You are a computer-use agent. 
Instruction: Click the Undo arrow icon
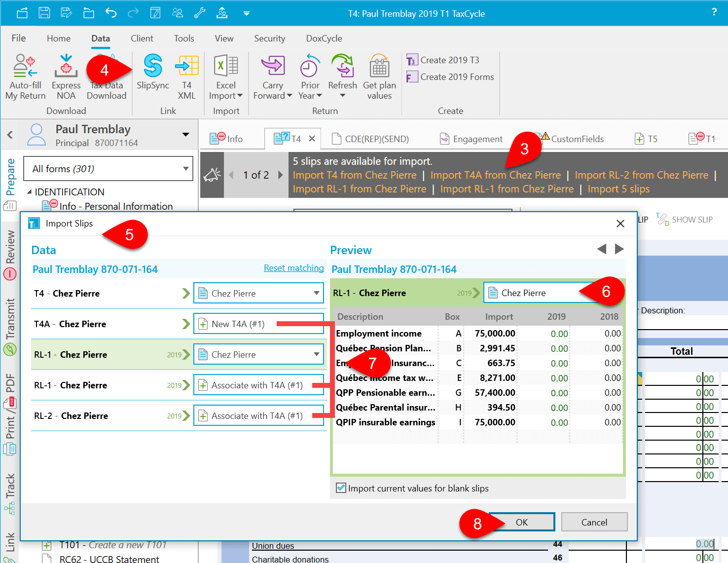[x=110, y=13]
